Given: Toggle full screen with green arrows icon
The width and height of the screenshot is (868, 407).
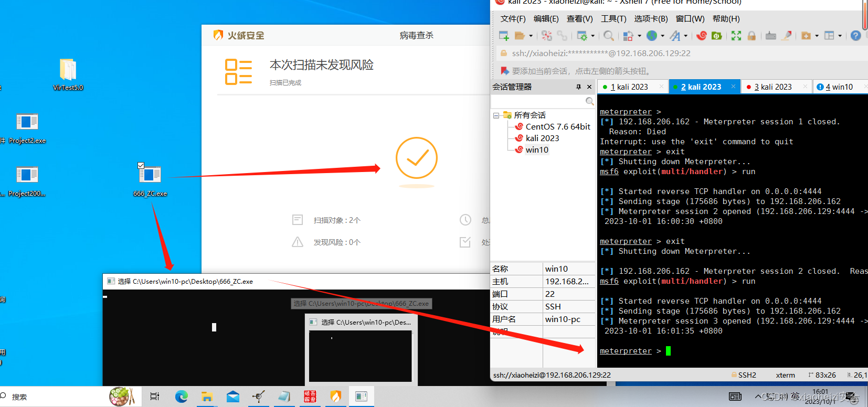Looking at the screenshot, I should click(736, 36).
